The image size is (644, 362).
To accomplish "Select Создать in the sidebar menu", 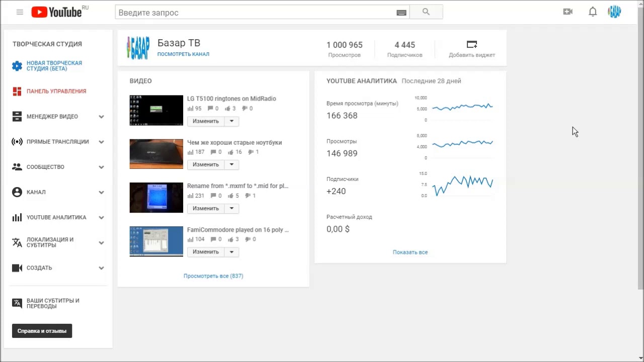I will (39, 268).
